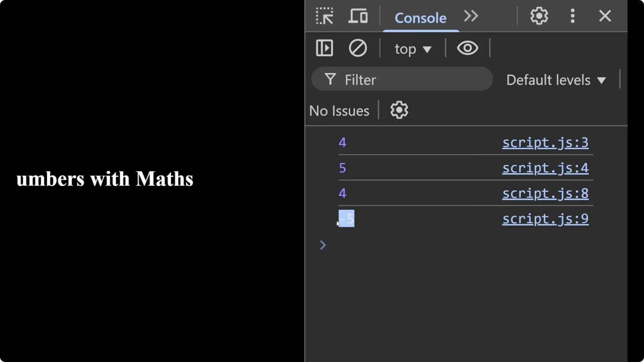The image size is (644, 362).
Task: Clear the console output
Action: (x=358, y=48)
